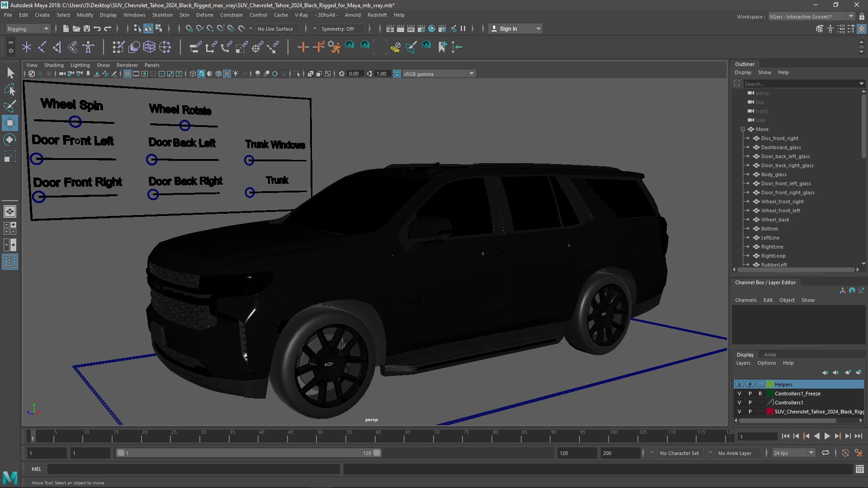Click the play forward button
868x488 pixels.
tap(827, 436)
